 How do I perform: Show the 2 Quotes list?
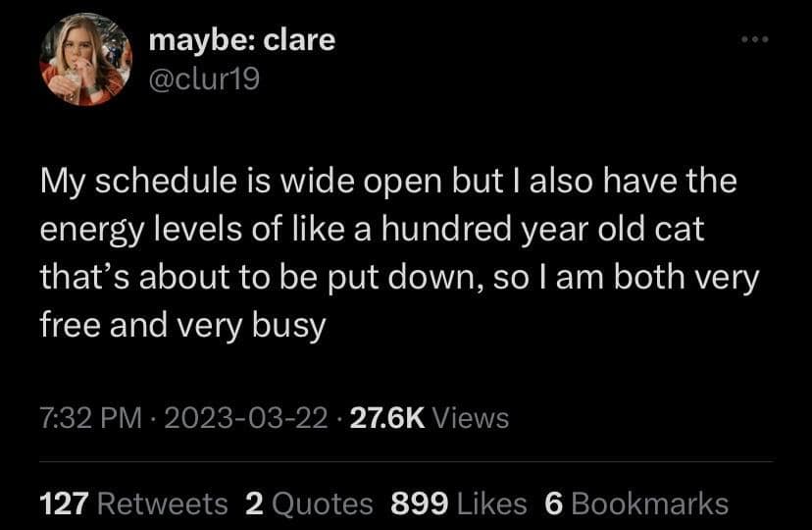pyautogui.click(x=309, y=503)
